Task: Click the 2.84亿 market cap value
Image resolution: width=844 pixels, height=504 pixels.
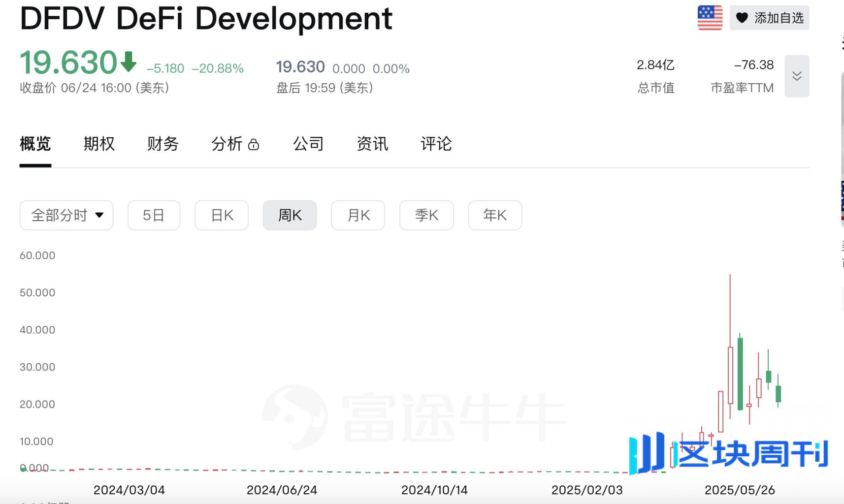Action: coord(655,65)
